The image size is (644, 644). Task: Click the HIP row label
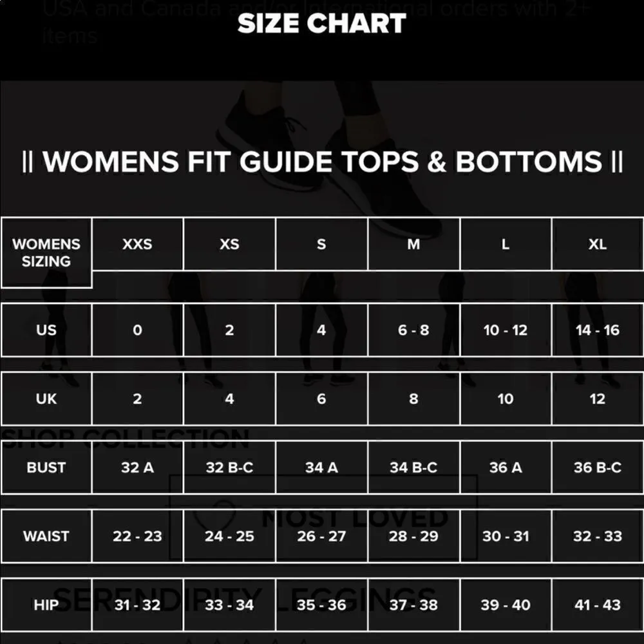[x=46, y=605]
